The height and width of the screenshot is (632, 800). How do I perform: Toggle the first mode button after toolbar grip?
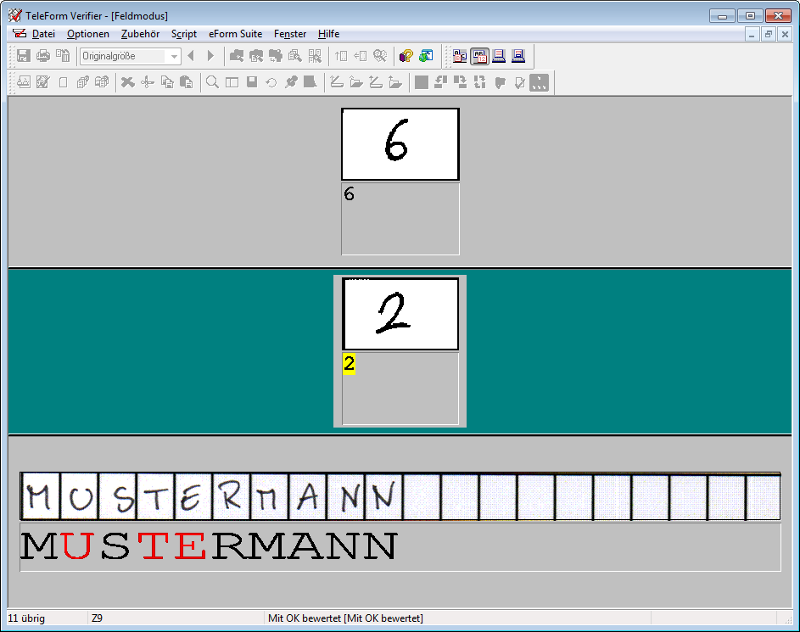tap(460, 56)
